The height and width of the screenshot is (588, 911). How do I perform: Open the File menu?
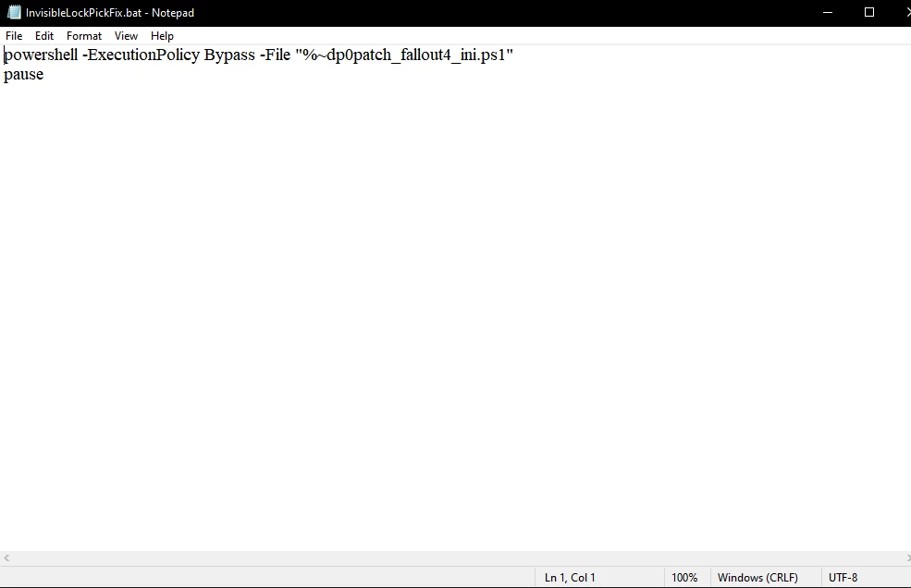click(14, 36)
